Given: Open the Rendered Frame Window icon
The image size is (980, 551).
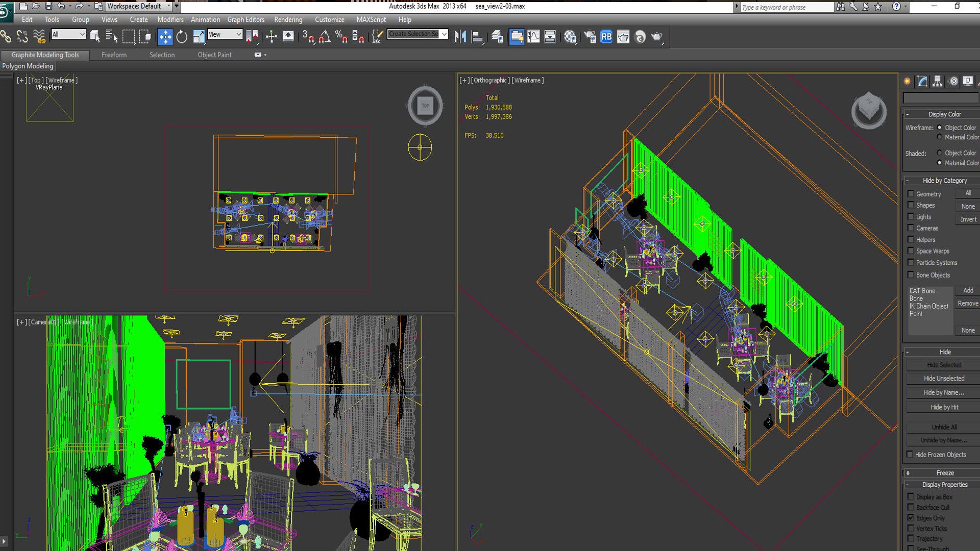Looking at the screenshot, I should pyautogui.click(x=623, y=37).
